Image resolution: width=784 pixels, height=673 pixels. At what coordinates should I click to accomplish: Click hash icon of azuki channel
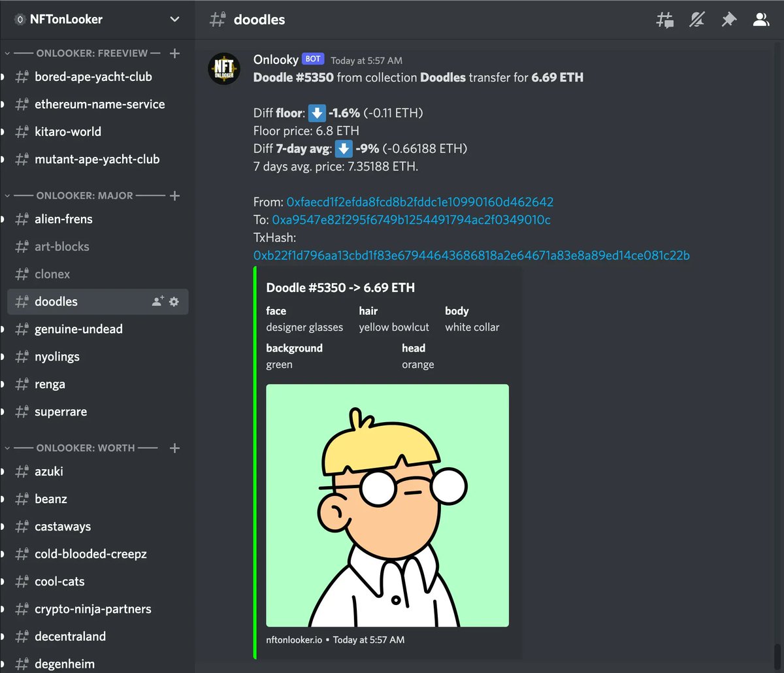coord(22,471)
